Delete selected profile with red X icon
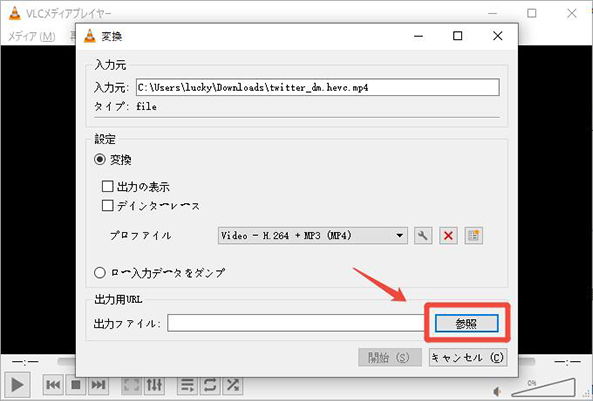This screenshot has height=401, width=593. pyautogui.click(x=448, y=236)
